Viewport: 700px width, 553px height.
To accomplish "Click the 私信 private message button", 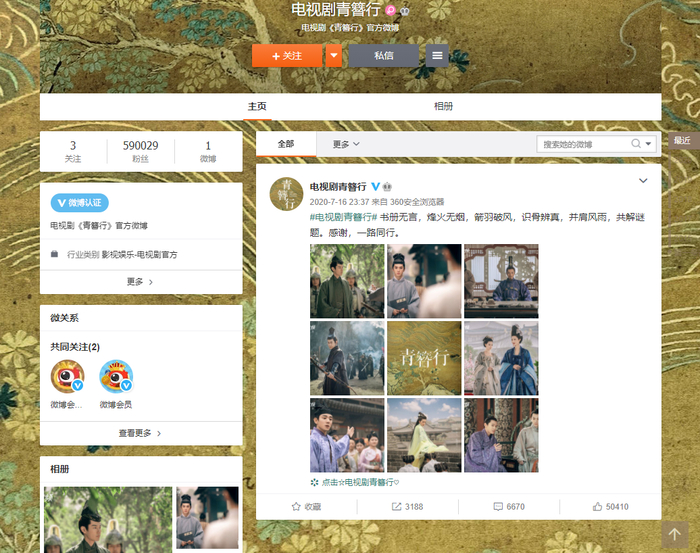I will pyautogui.click(x=383, y=56).
